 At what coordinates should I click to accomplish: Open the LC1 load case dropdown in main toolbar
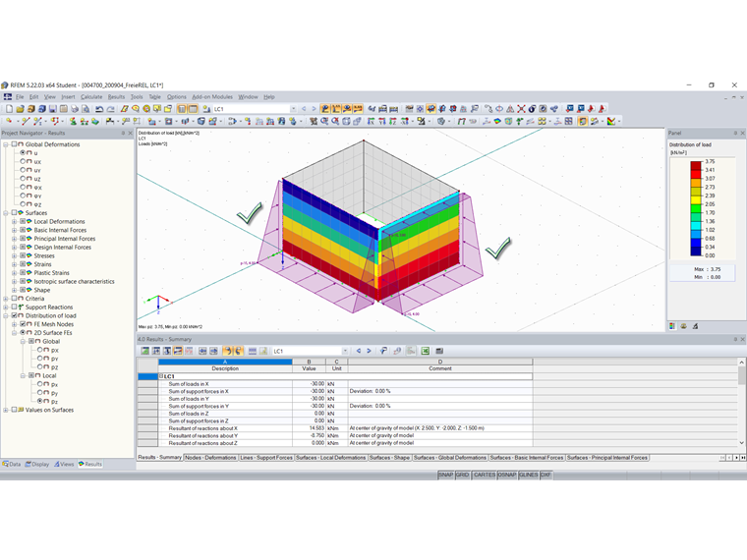coord(293,109)
